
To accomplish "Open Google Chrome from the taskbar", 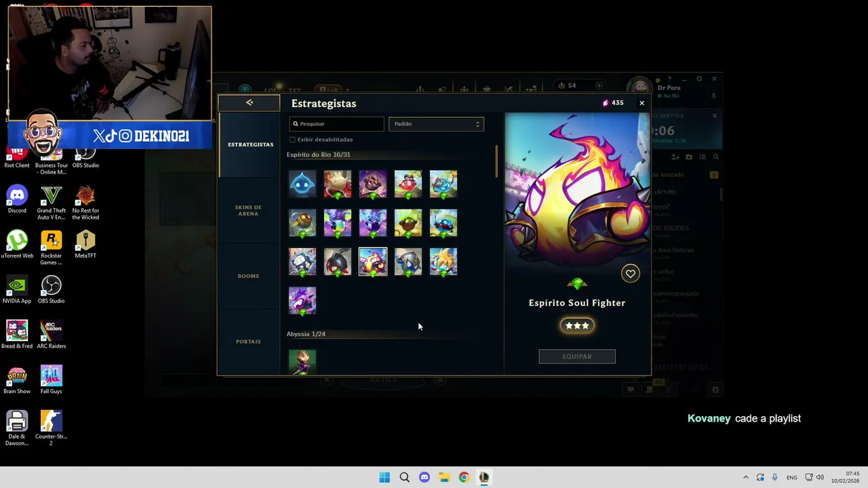I will point(464,477).
